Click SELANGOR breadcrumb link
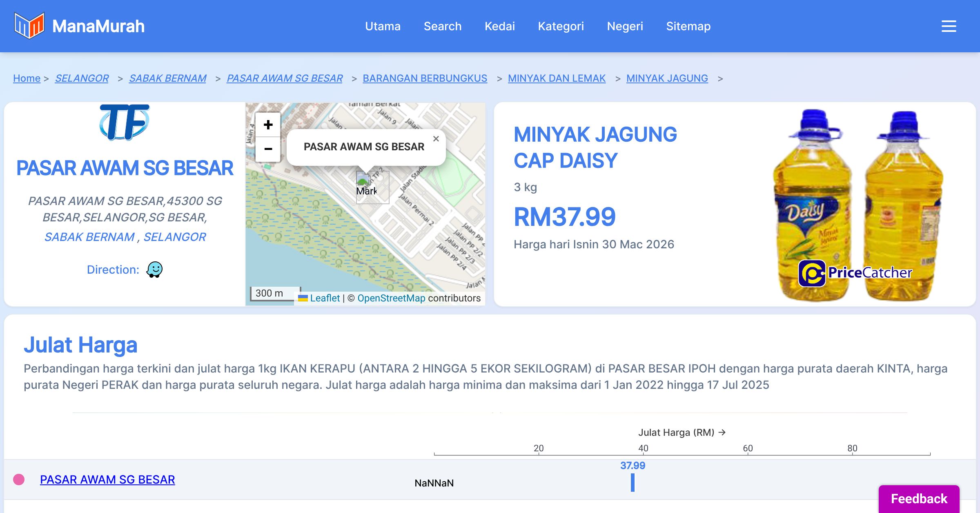This screenshot has height=513, width=980. (x=82, y=78)
